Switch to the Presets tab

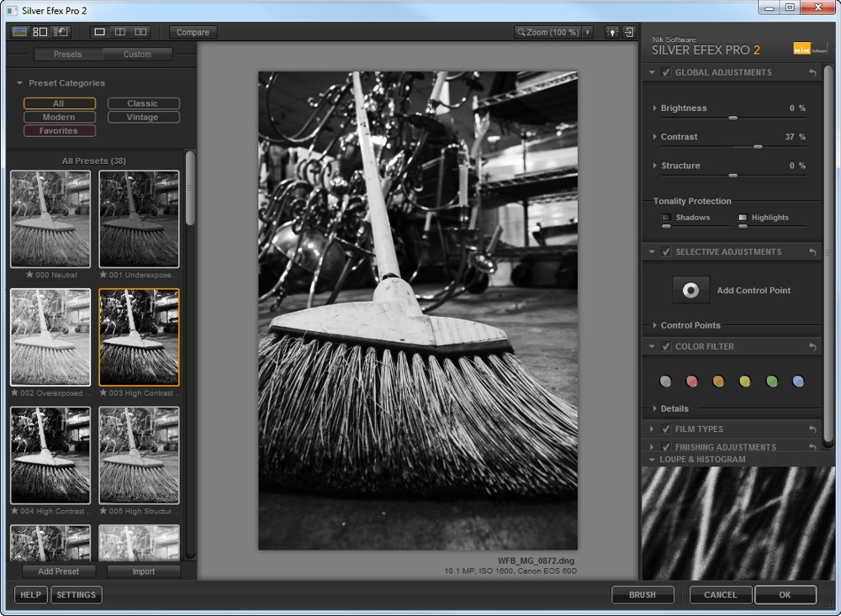(x=68, y=54)
